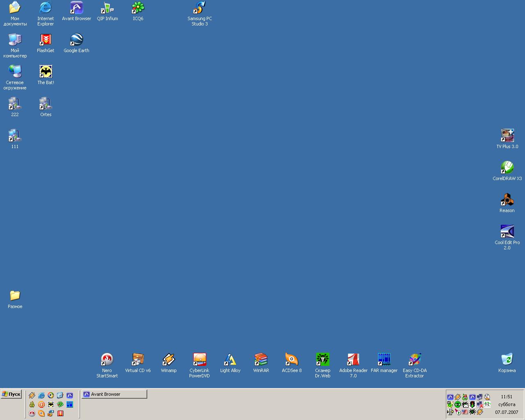This screenshot has width=525, height=420.
Task: Click Internet Explorer in Quick Launch
Action: (41, 395)
